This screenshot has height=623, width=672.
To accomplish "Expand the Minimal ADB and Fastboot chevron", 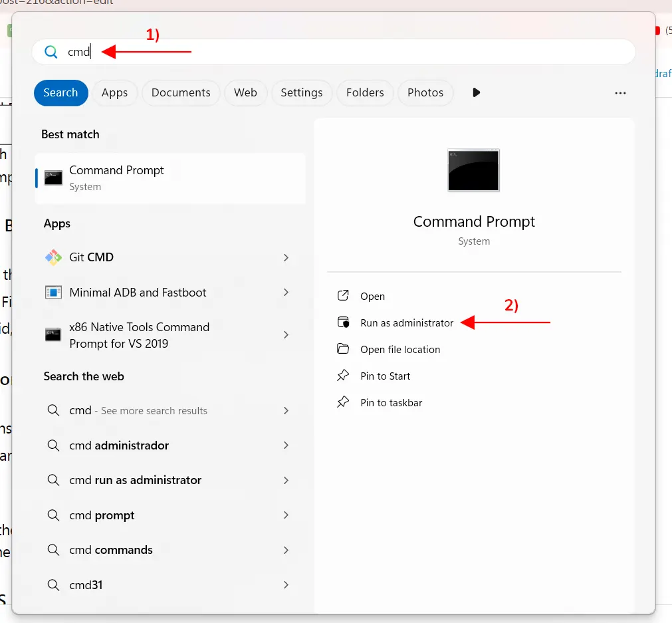I will point(286,293).
